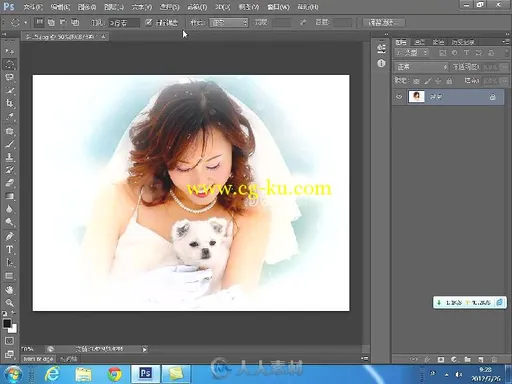The image size is (512, 384).
Task: Select the Horizontal Type tool
Action: [x=9, y=250]
